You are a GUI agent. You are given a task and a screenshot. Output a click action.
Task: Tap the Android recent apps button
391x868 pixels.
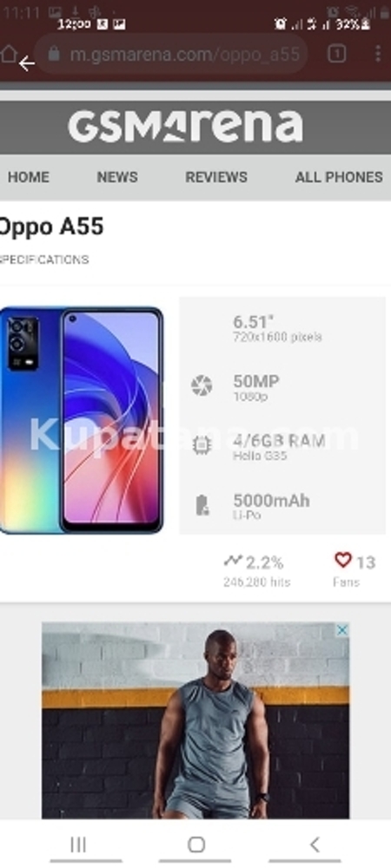point(78,845)
